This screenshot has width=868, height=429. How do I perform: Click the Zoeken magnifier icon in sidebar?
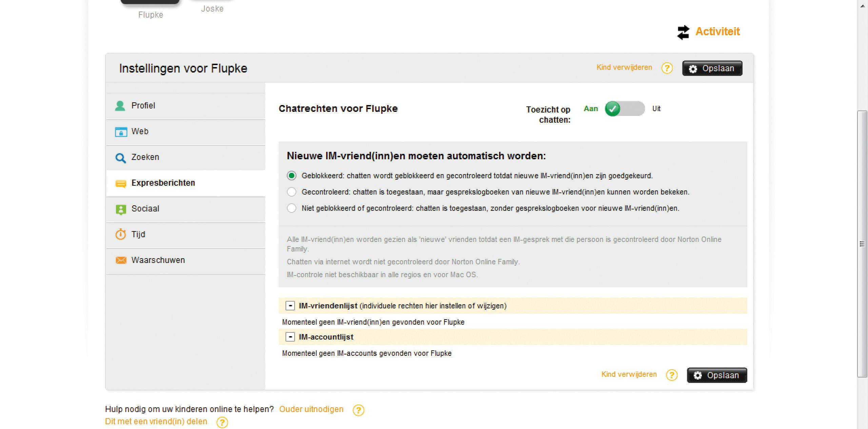pyautogui.click(x=120, y=158)
